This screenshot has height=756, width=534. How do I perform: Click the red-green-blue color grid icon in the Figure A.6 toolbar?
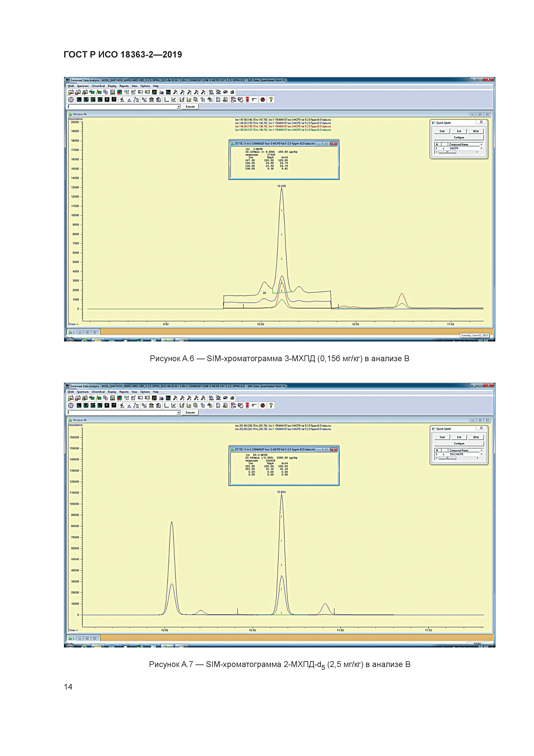tap(120, 92)
